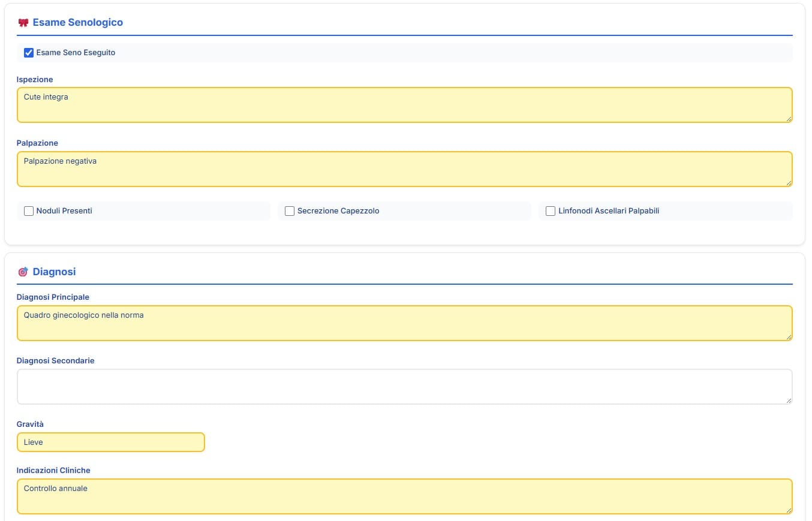Image resolution: width=812 pixels, height=521 pixels.
Task: Tick the Secrezione Capezzolo checkbox
Action: pos(290,211)
